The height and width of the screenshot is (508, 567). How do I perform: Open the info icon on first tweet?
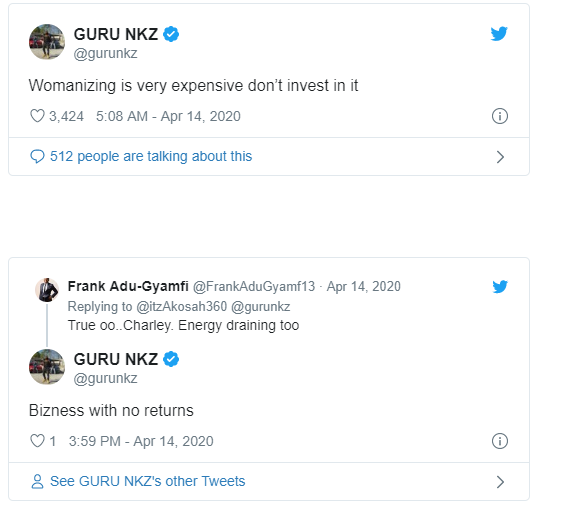pos(500,116)
